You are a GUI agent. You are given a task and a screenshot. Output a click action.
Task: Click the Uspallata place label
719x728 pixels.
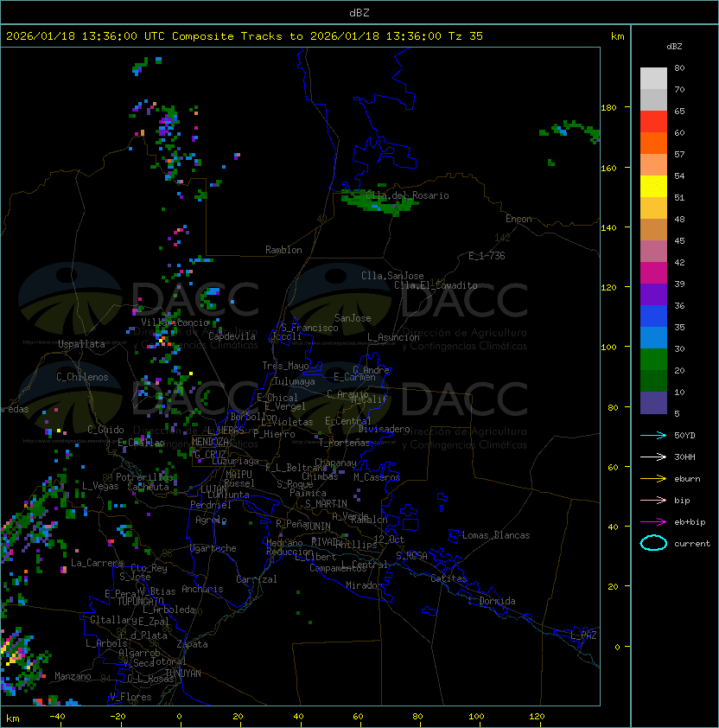tap(81, 344)
